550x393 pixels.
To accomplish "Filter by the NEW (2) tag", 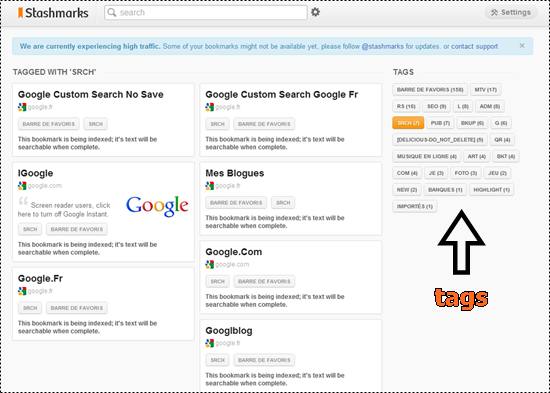I will [407, 189].
